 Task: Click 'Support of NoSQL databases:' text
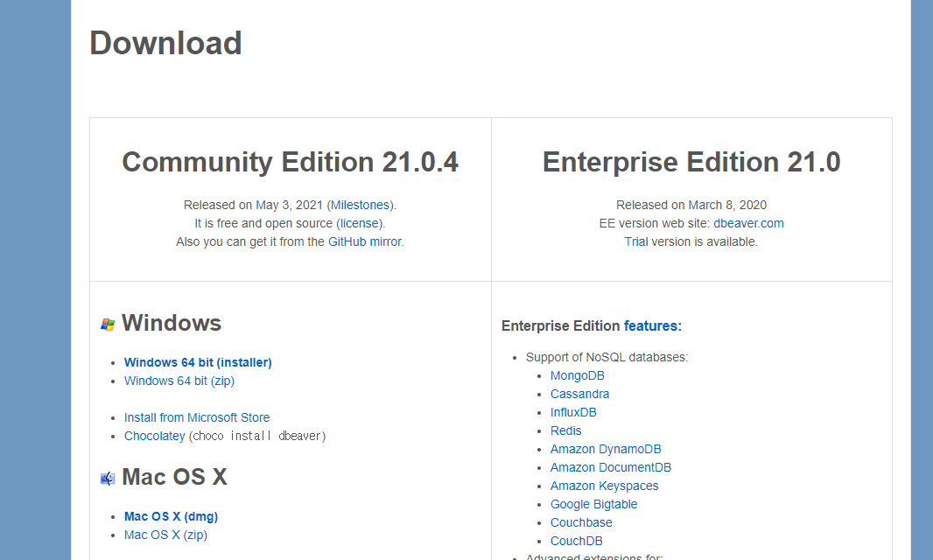pyautogui.click(x=607, y=357)
